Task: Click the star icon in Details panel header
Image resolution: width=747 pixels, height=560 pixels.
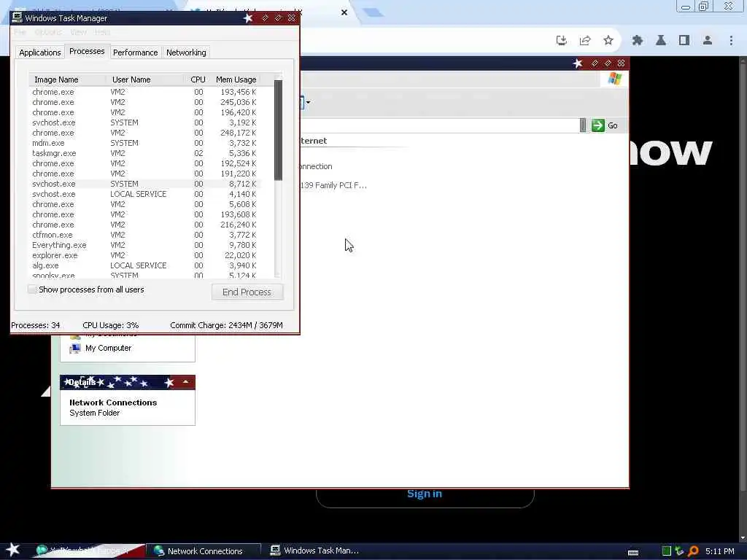Action: point(169,382)
